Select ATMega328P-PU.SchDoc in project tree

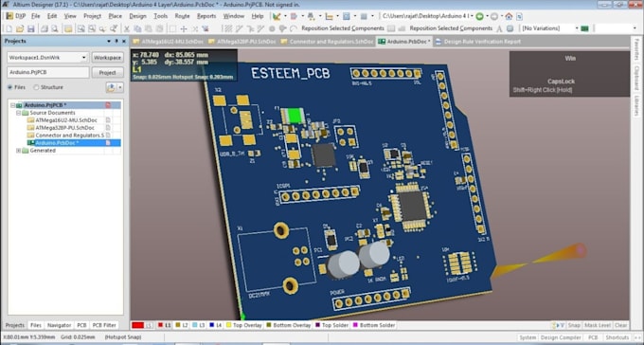65,127
